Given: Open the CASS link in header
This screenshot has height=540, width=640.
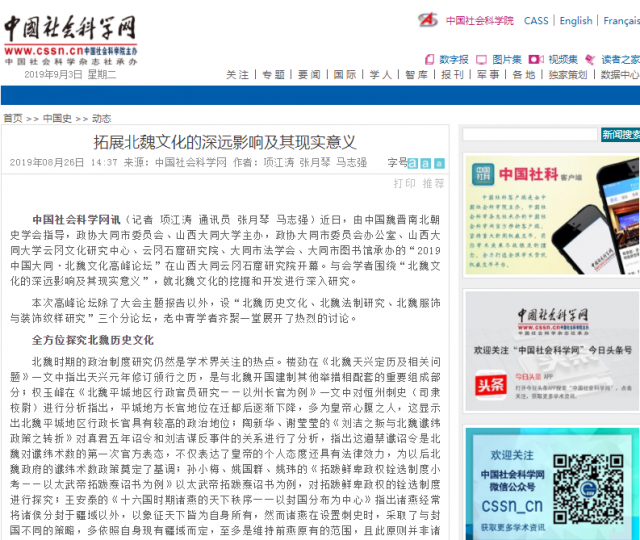Looking at the screenshot, I should pyautogui.click(x=536, y=20).
